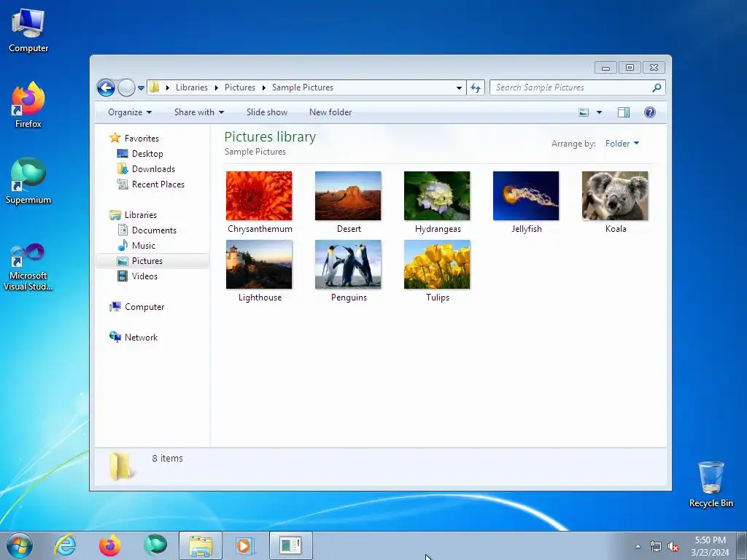The height and width of the screenshot is (560, 747).
Task: Open Downloads under Favorites
Action: (153, 169)
